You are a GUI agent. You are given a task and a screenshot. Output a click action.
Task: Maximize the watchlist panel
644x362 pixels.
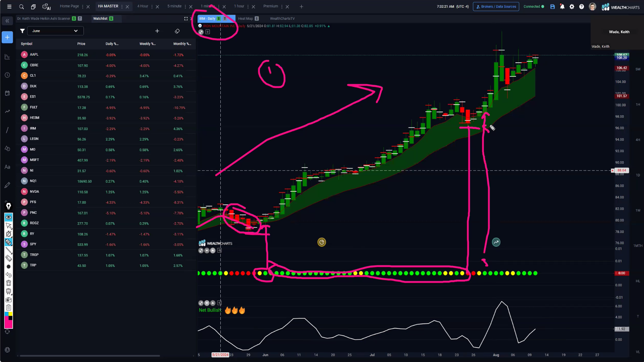tap(186, 18)
